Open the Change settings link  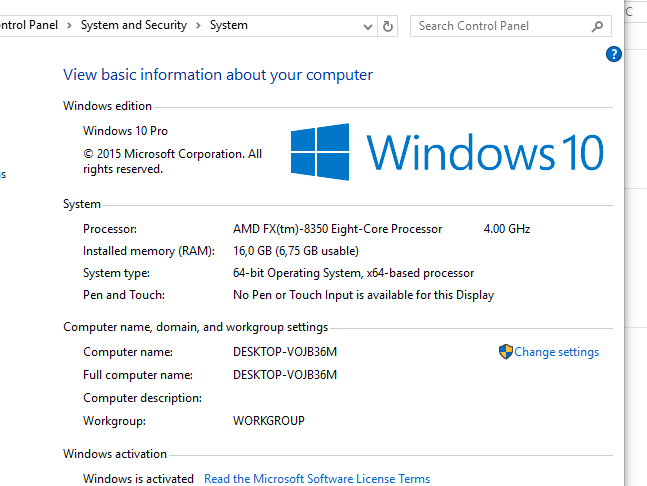pyautogui.click(x=556, y=352)
